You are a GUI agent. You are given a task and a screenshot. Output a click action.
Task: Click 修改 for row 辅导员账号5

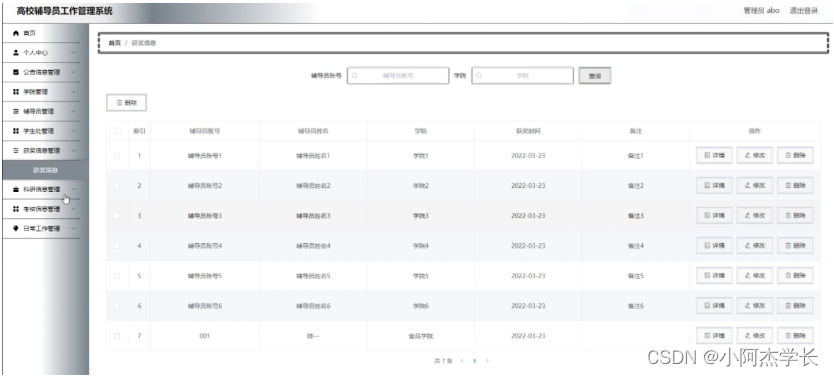pyautogui.click(x=755, y=276)
